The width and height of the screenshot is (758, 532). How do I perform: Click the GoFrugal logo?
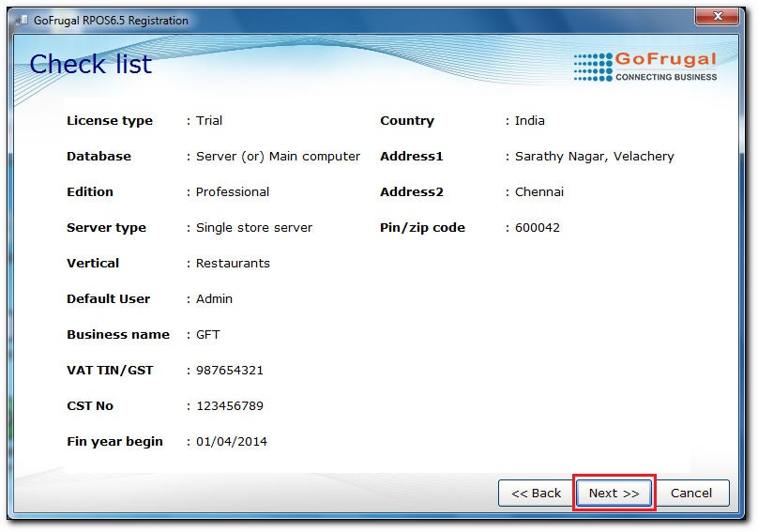point(645,67)
